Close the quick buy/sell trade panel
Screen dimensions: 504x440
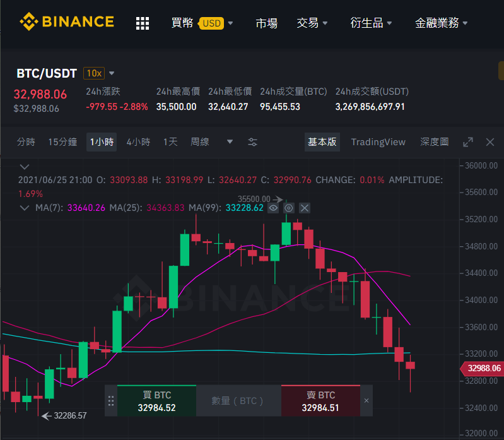point(366,401)
